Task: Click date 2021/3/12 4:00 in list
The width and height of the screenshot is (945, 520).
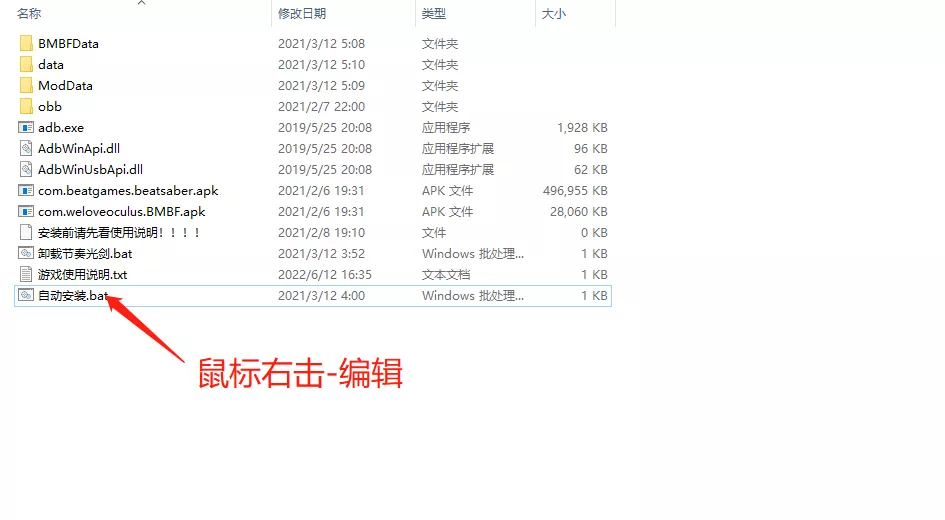Action: click(321, 295)
